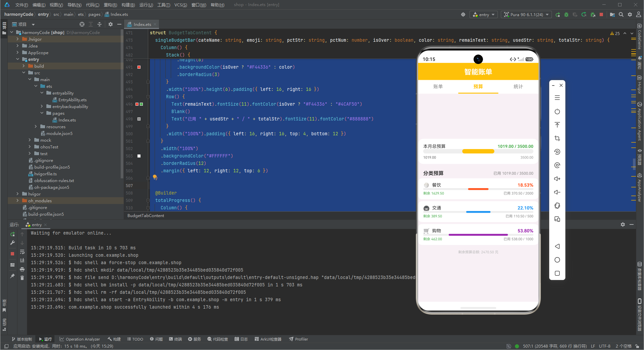Click the emulator shake device icon

click(557, 206)
